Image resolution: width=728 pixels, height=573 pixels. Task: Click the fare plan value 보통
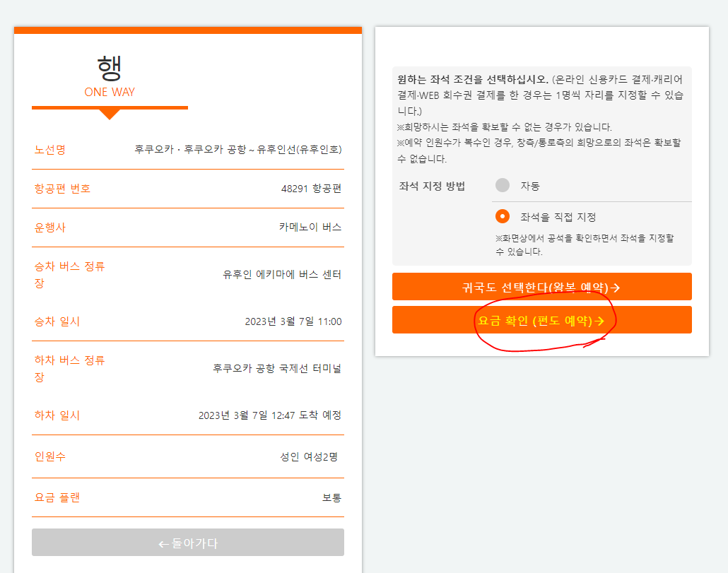coord(332,498)
